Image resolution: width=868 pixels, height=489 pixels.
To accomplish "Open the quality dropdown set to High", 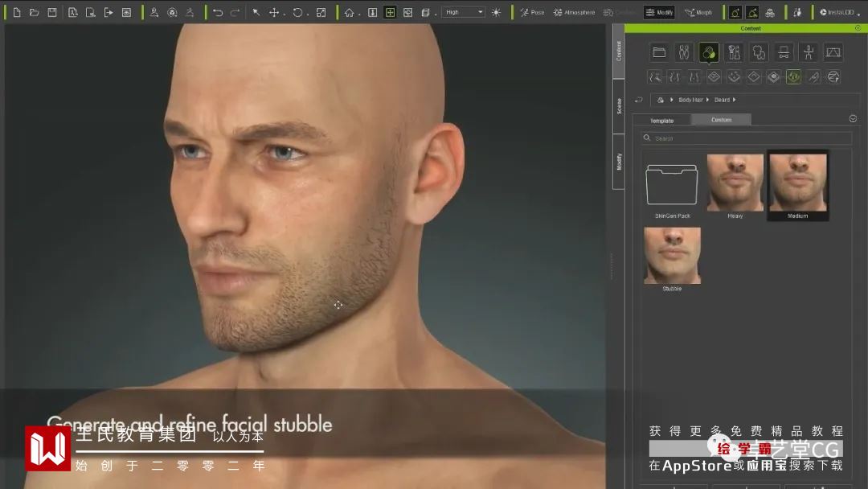I will pos(464,12).
